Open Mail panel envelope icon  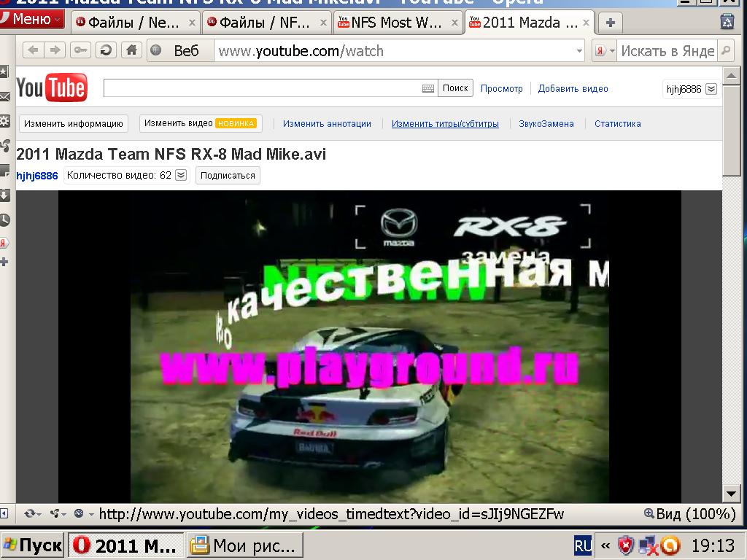(4, 97)
